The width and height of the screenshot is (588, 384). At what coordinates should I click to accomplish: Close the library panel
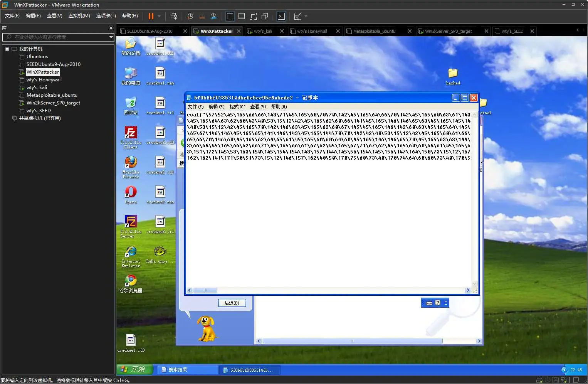point(111,28)
